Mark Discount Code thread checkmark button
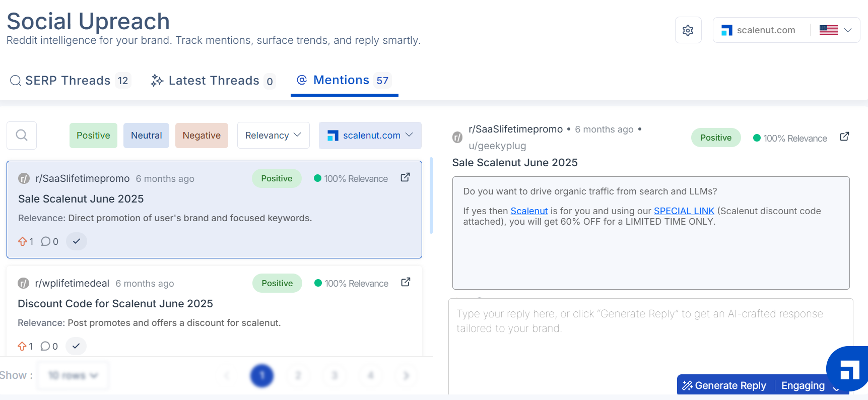Viewport: 868px width, 400px height. [x=76, y=346]
